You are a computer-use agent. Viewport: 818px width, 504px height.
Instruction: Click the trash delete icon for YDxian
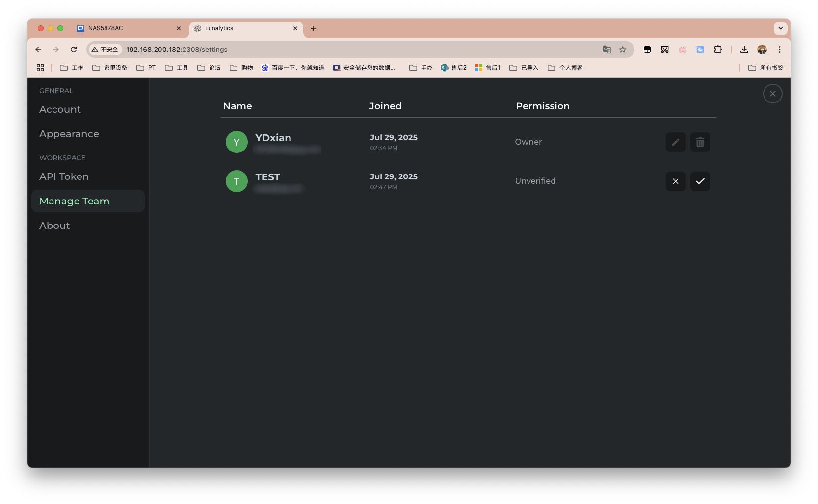(700, 142)
